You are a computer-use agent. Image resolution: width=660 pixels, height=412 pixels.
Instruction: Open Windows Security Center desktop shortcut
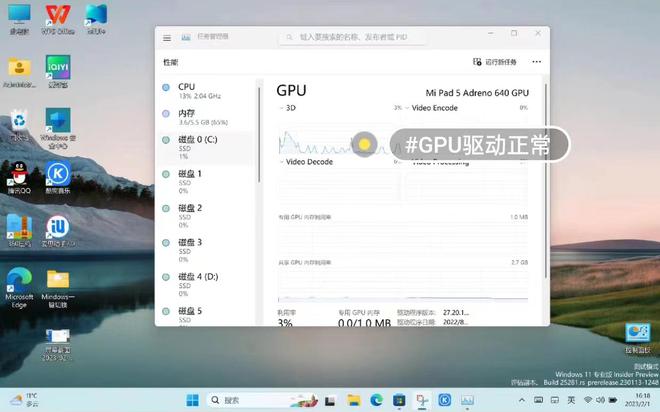pos(58,128)
